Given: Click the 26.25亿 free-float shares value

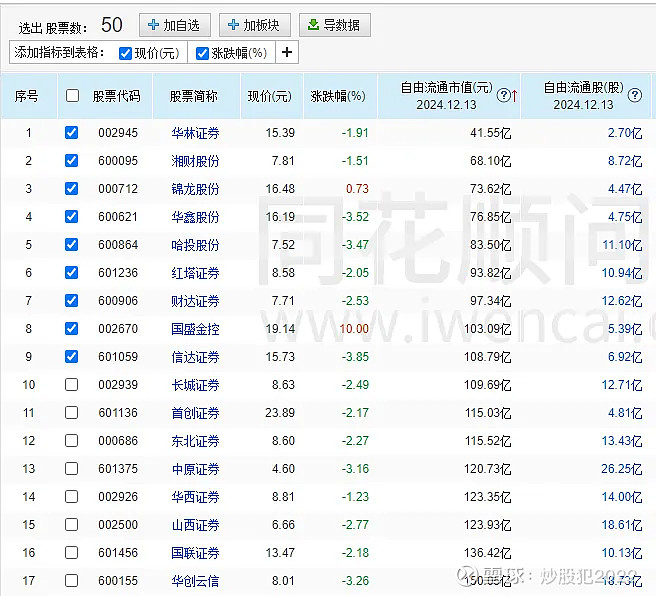Looking at the screenshot, I should tap(621, 469).
